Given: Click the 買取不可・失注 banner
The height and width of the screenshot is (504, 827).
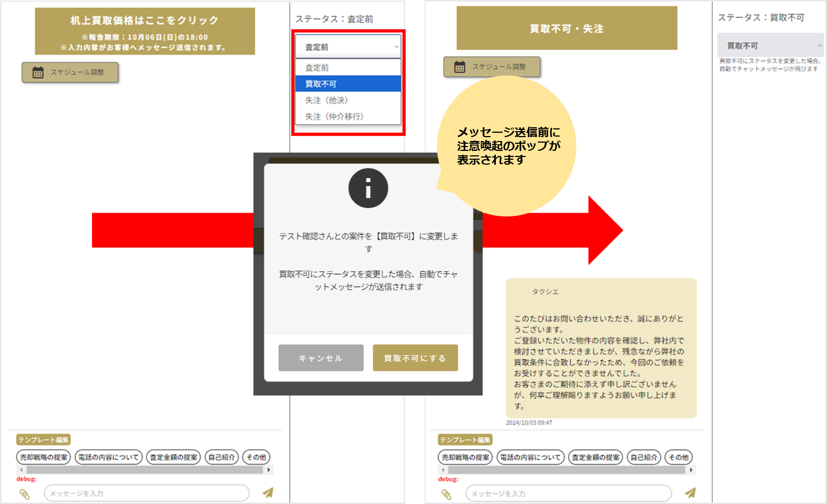Looking at the screenshot, I should pyautogui.click(x=566, y=28).
